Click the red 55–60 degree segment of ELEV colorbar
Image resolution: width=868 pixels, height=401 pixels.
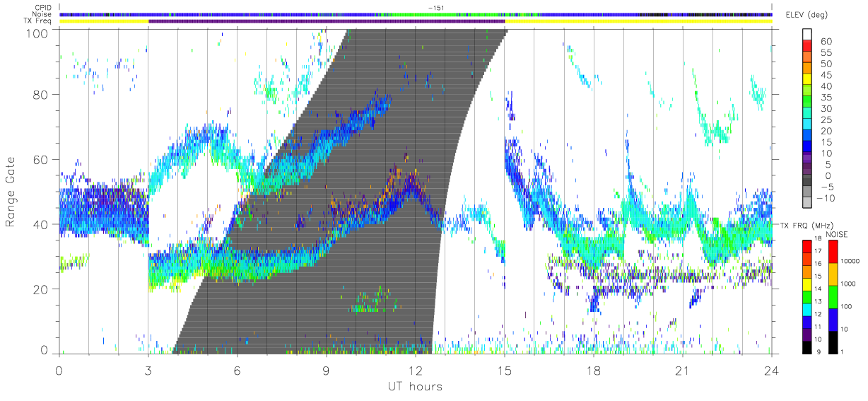click(x=806, y=45)
